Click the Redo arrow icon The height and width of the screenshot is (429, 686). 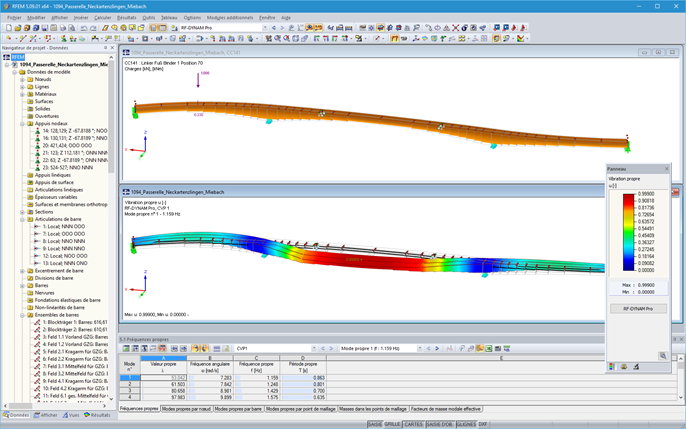tap(93, 28)
